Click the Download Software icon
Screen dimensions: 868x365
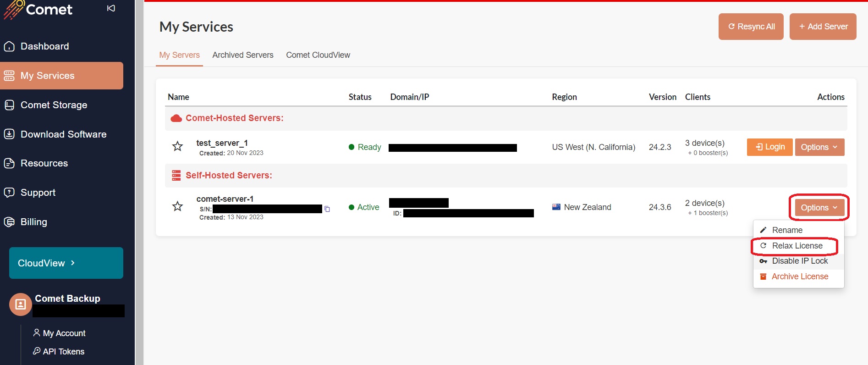point(9,134)
